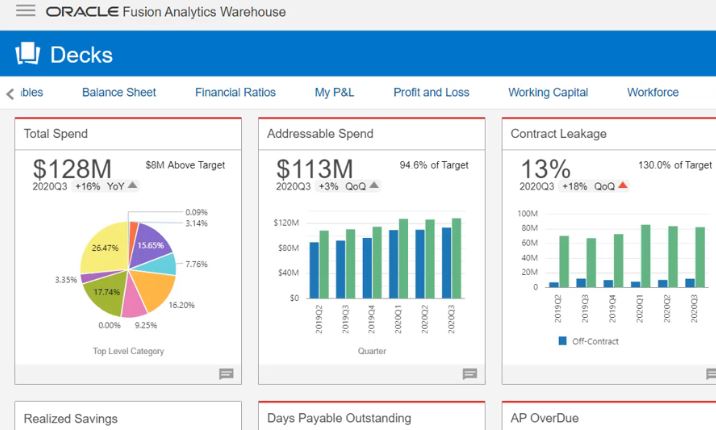Open the Profit and Loss deck
The height and width of the screenshot is (430, 716).
(x=431, y=92)
